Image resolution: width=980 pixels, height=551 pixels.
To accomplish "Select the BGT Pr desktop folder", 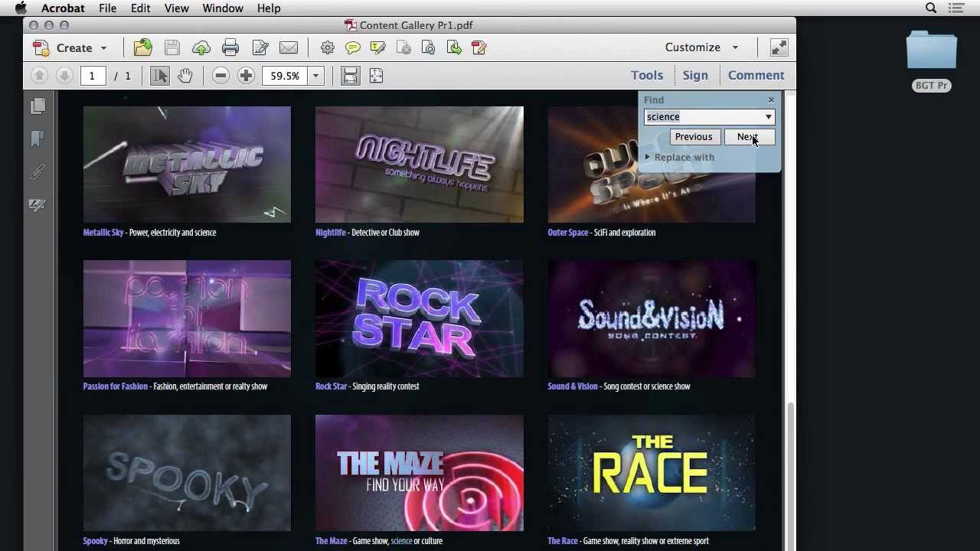I will [932, 60].
